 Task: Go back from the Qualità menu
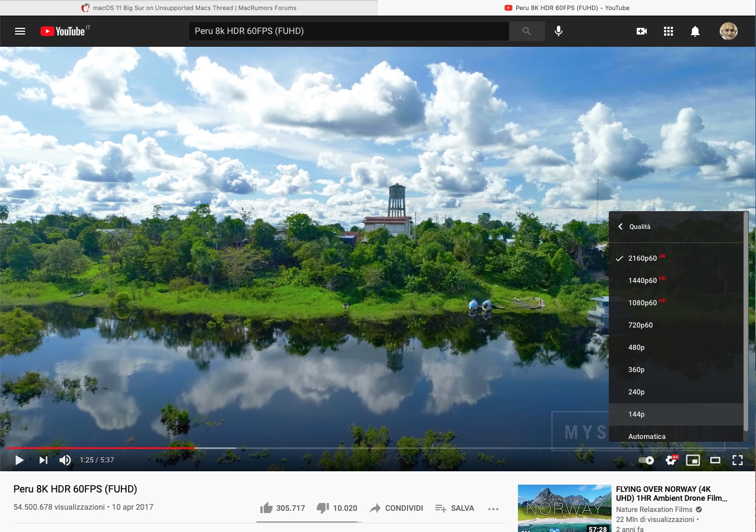pyautogui.click(x=621, y=227)
